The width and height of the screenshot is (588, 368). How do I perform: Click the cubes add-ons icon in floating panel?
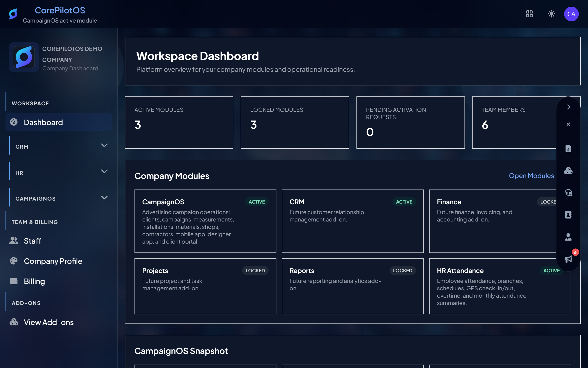tap(568, 171)
